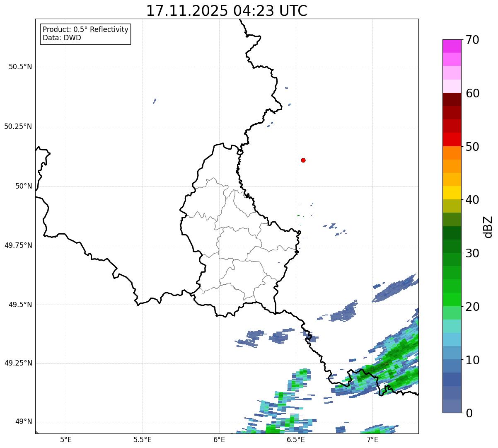Viewport: 498px width, 448px height.
Task: Pick the magenta swatch at top of colorbar
Action: click(452, 46)
